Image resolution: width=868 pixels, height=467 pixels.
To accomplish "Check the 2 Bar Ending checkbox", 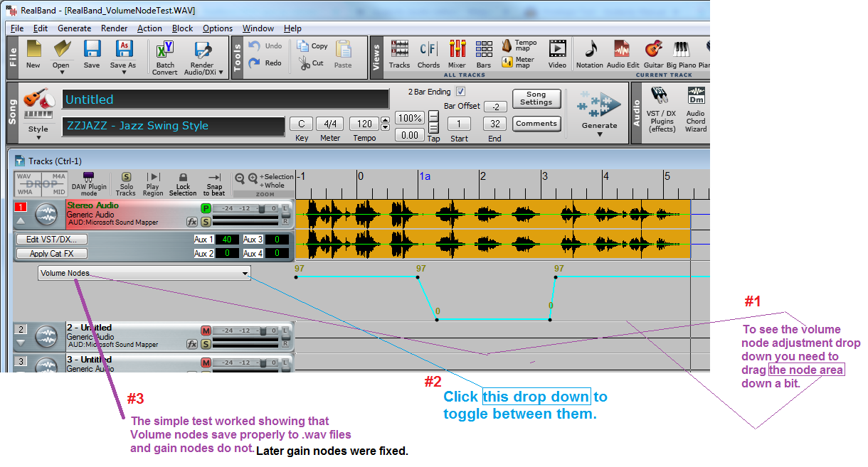I will coord(462,91).
